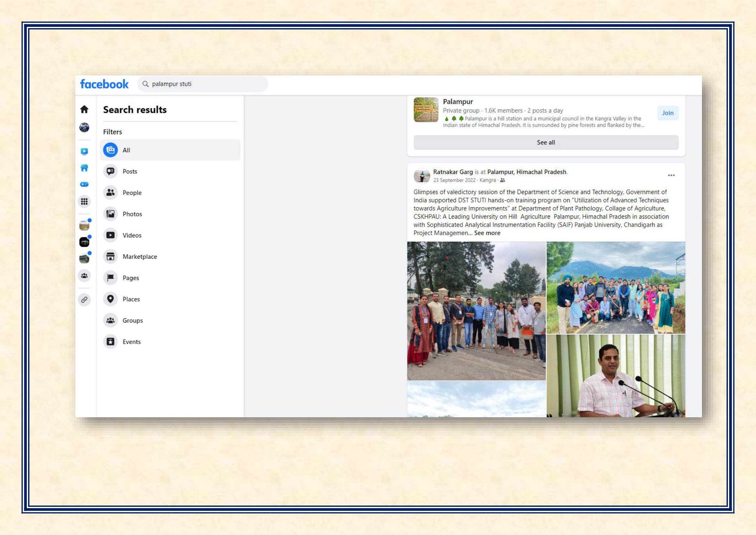The height and width of the screenshot is (535, 756).
Task: Filter results by Places
Action: [170, 299]
